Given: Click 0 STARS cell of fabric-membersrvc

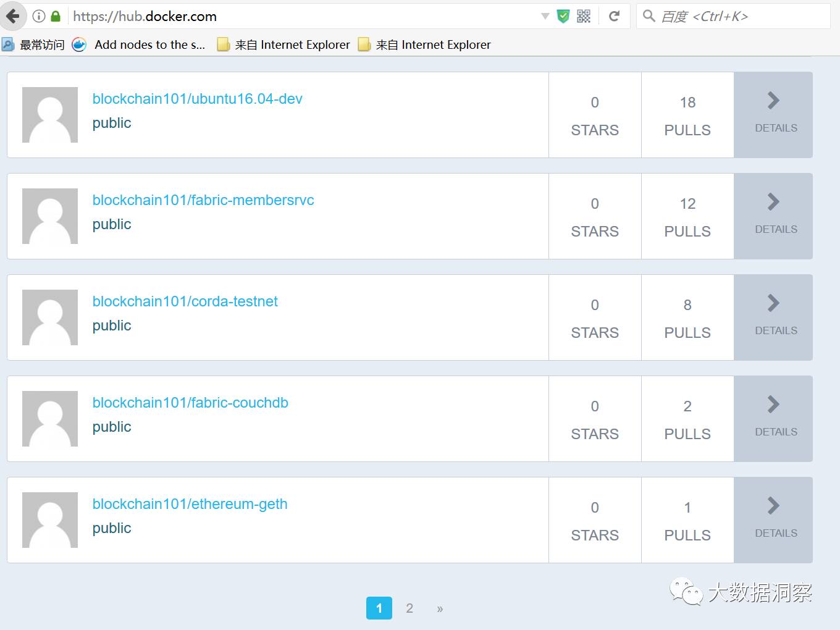Looking at the screenshot, I should pyautogui.click(x=595, y=216).
